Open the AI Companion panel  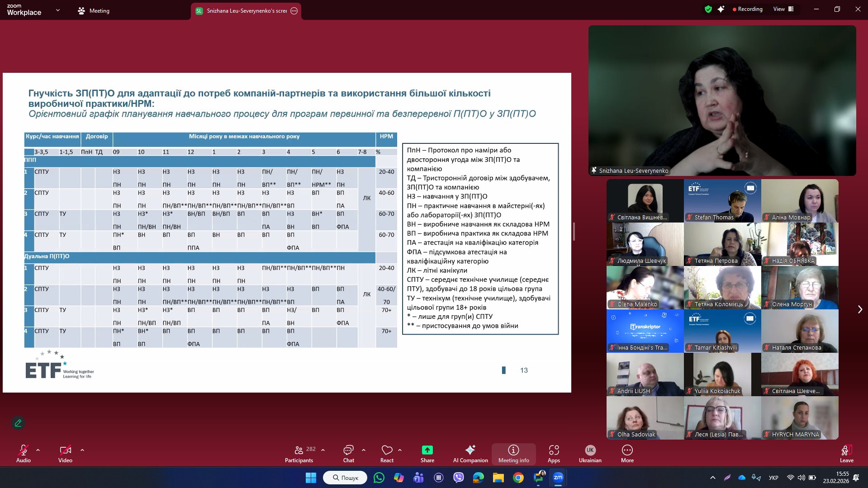470,454
